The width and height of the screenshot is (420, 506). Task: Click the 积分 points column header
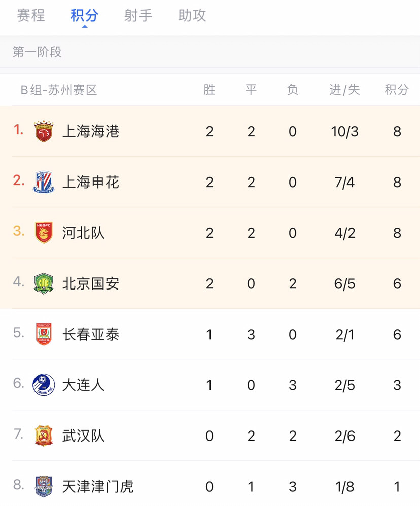point(397,89)
